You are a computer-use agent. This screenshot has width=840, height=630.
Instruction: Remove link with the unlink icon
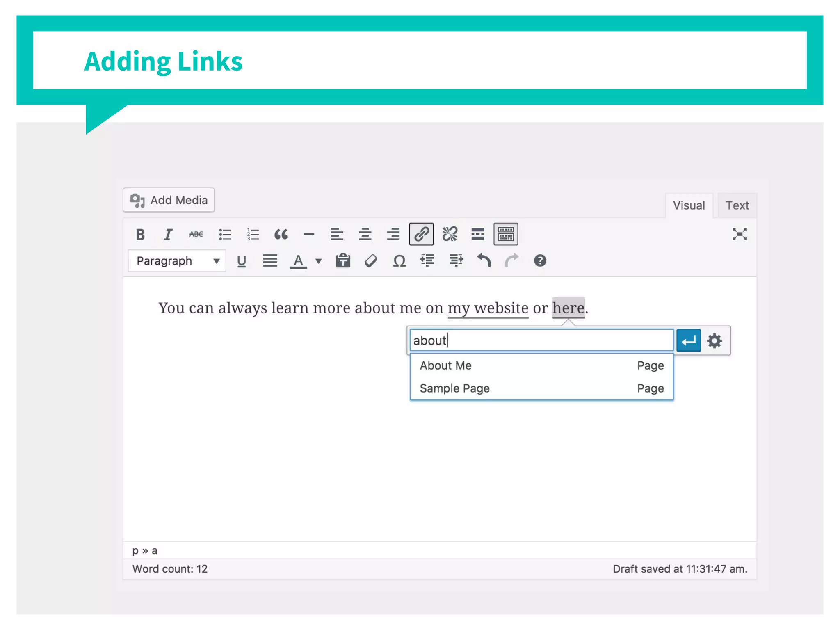click(x=450, y=235)
